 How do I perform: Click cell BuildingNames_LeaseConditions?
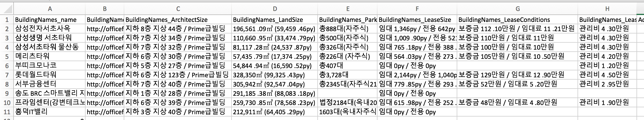point(517,20)
